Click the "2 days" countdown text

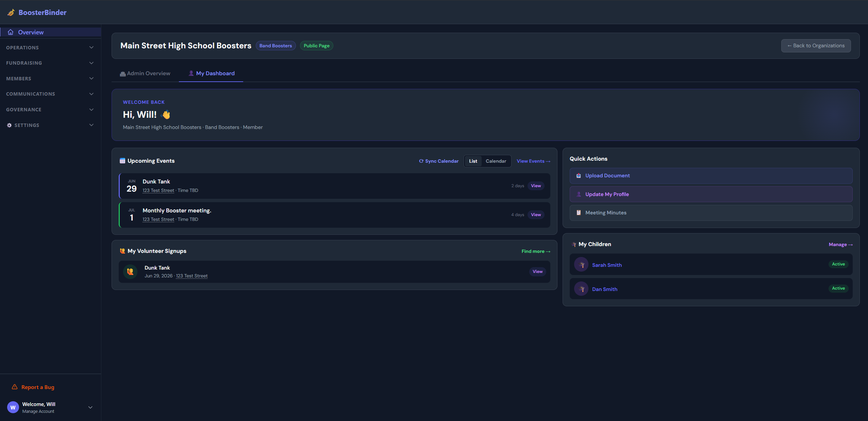point(517,186)
